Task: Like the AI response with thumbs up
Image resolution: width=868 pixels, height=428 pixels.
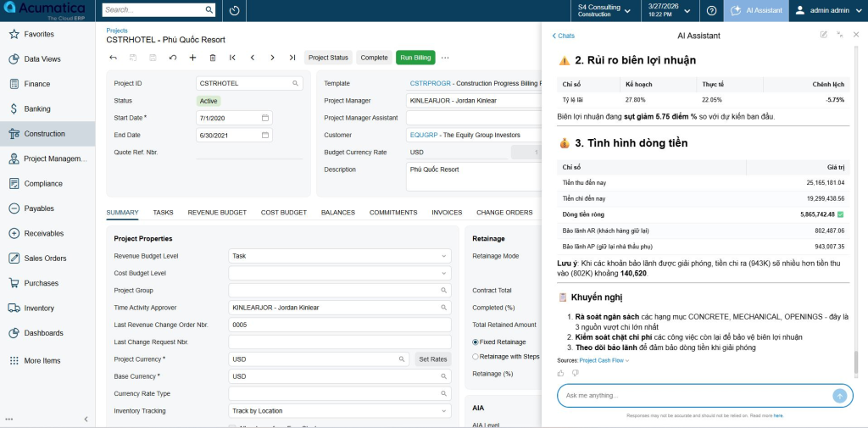Action: [561, 373]
